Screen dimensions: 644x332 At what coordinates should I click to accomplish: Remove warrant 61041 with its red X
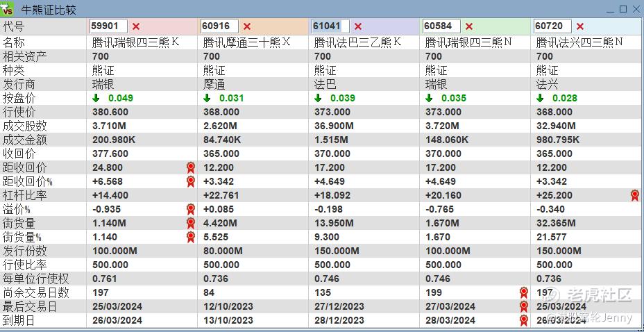pos(358,26)
